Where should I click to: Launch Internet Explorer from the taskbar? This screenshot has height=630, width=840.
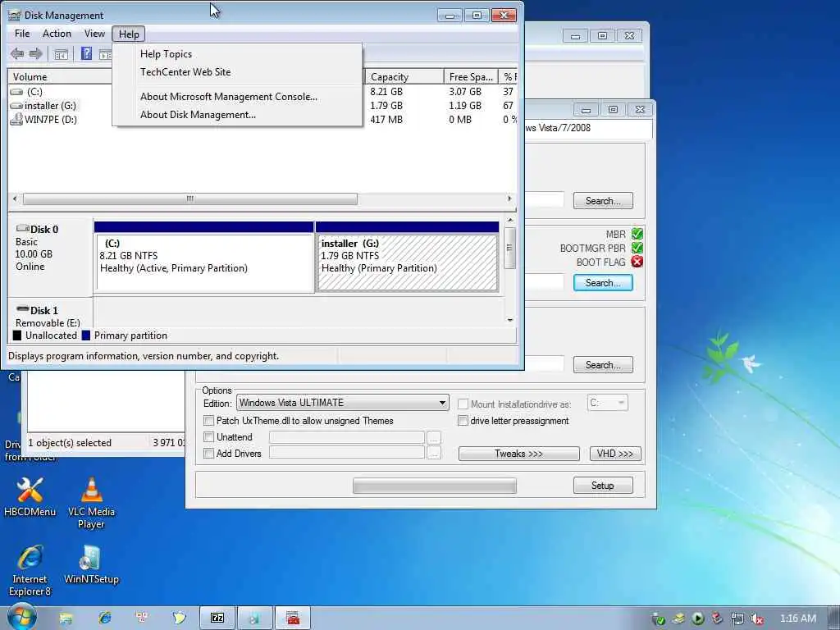104,619
